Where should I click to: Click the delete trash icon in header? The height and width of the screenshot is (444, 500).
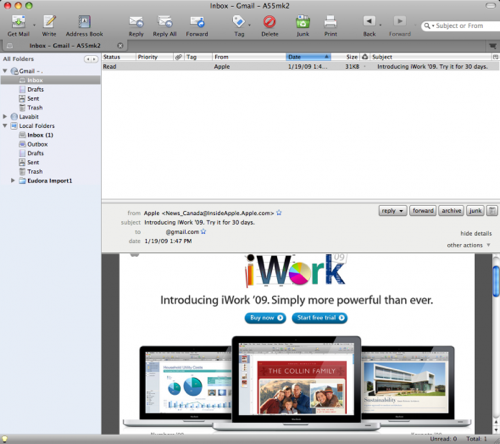[492, 211]
